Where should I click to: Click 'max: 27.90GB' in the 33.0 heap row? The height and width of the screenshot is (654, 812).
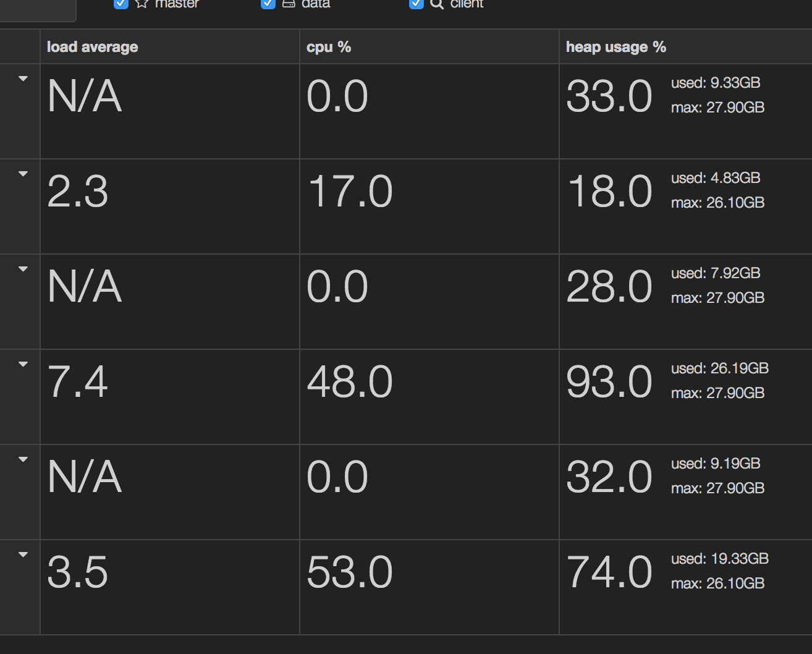tap(718, 108)
